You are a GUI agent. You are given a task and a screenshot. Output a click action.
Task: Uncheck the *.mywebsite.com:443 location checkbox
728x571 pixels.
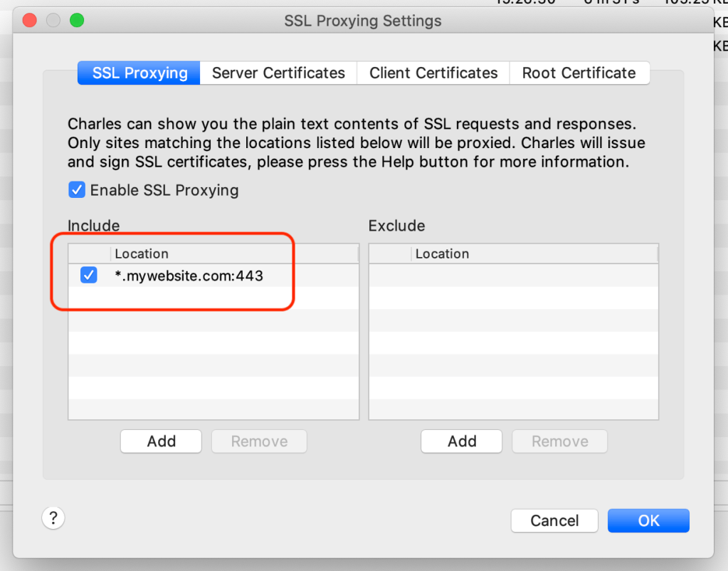[89, 276]
